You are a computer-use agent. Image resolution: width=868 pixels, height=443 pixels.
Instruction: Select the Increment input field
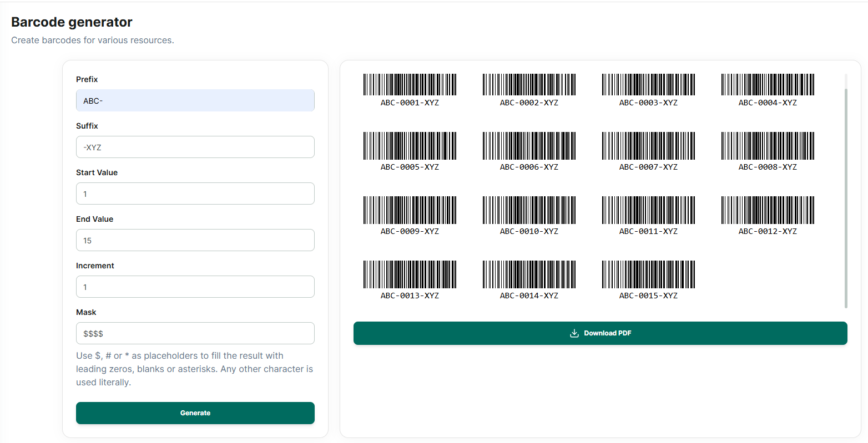(195, 287)
